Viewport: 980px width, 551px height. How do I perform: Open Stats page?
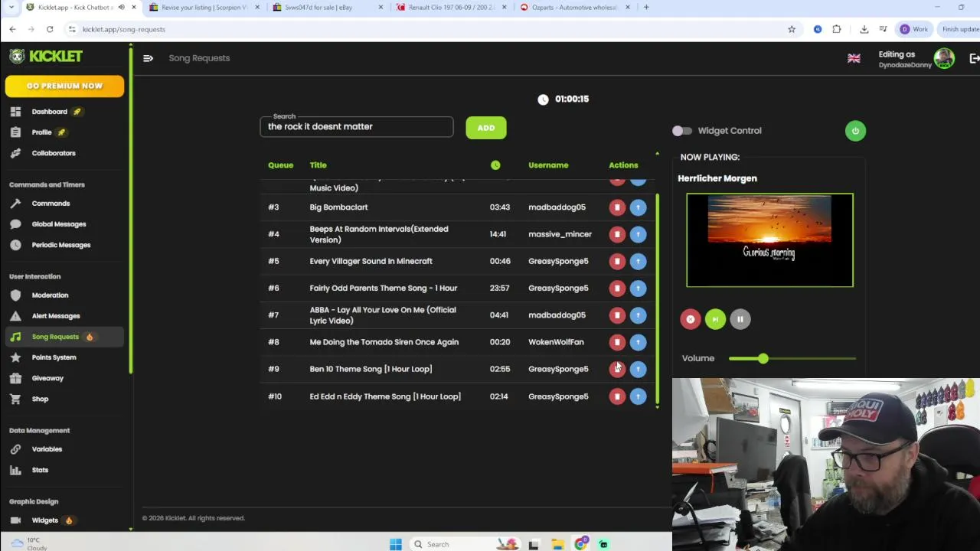pyautogui.click(x=40, y=470)
